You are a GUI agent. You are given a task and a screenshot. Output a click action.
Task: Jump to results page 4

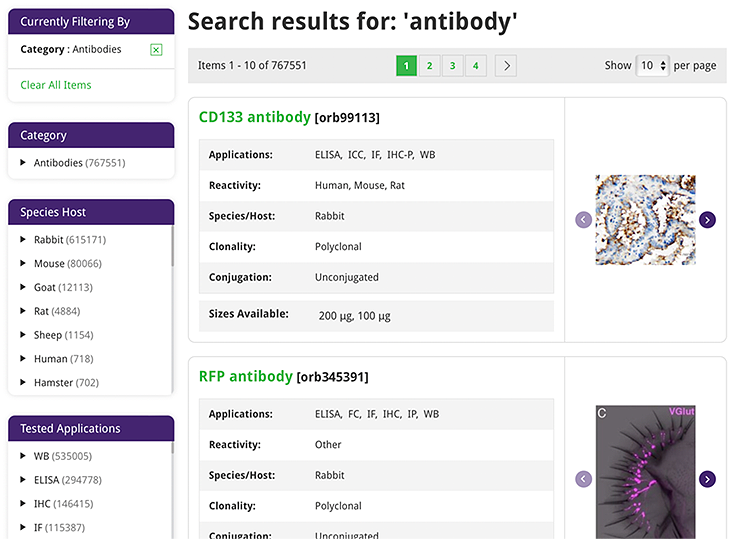coord(475,66)
